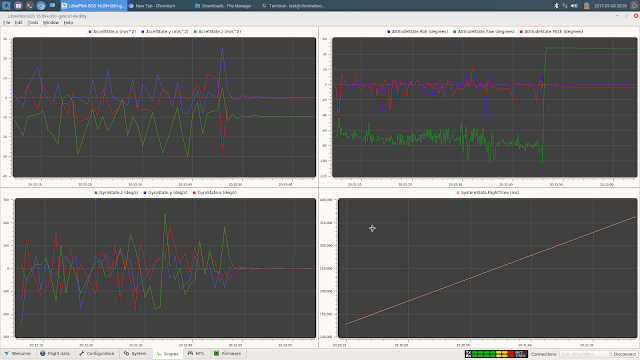Viewport: 640px width, 360px height.
Task: Click the green GyroState z legend swatch
Action: 96,193
